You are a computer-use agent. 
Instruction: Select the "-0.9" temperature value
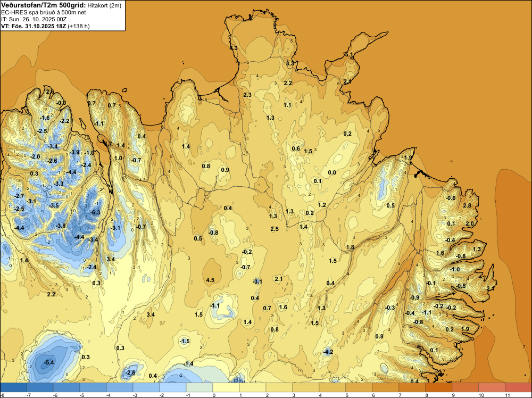[x=414, y=297]
